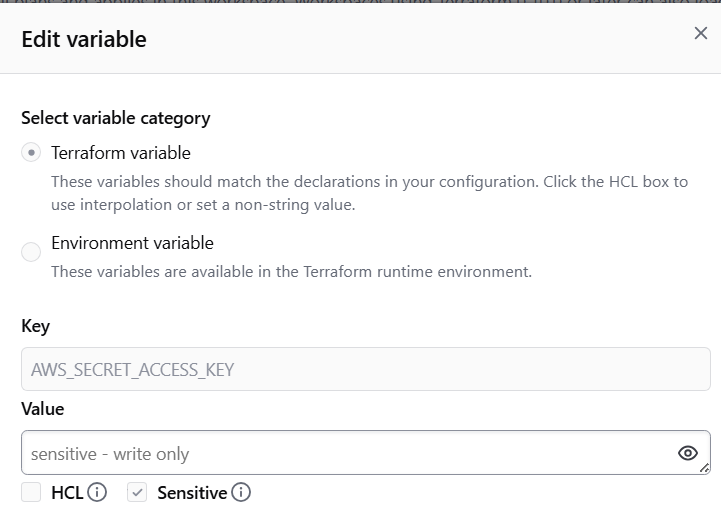Click the "Environment variable" label text
Screen dimensions: 721x511
pos(132,243)
